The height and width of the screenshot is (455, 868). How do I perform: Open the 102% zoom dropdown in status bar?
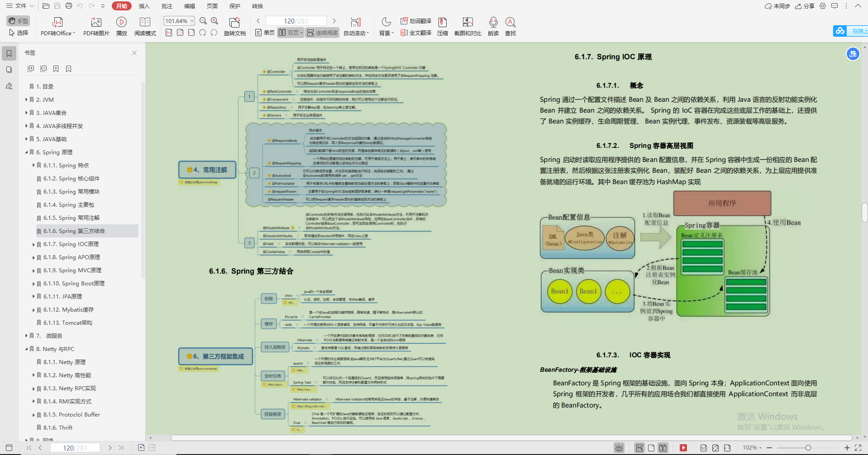pyautogui.click(x=752, y=448)
